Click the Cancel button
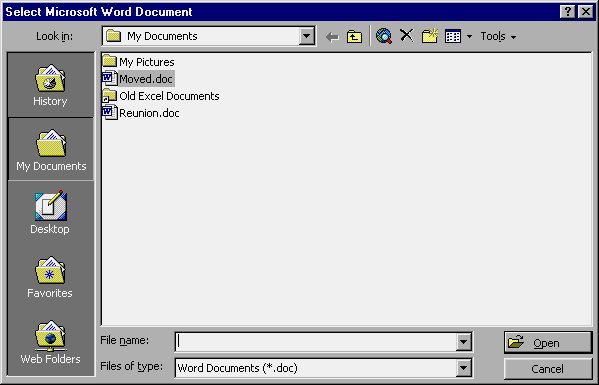599x385 pixels. click(548, 369)
